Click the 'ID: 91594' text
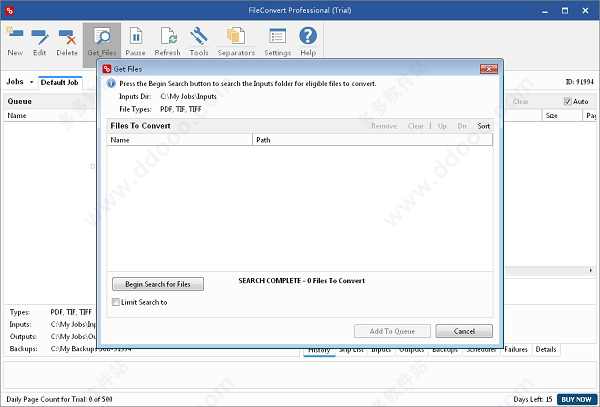This screenshot has height=407, width=600. click(x=580, y=82)
